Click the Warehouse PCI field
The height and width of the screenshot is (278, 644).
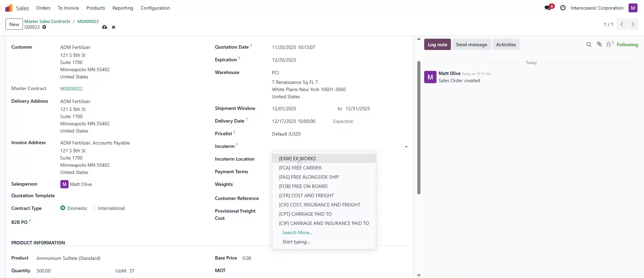coord(339,73)
